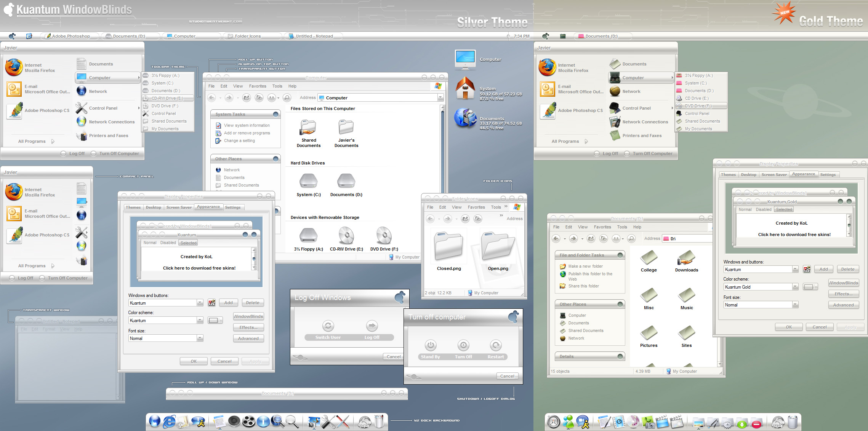Click View system information link
The height and width of the screenshot is (431, 868).
[x=247, y=125]
